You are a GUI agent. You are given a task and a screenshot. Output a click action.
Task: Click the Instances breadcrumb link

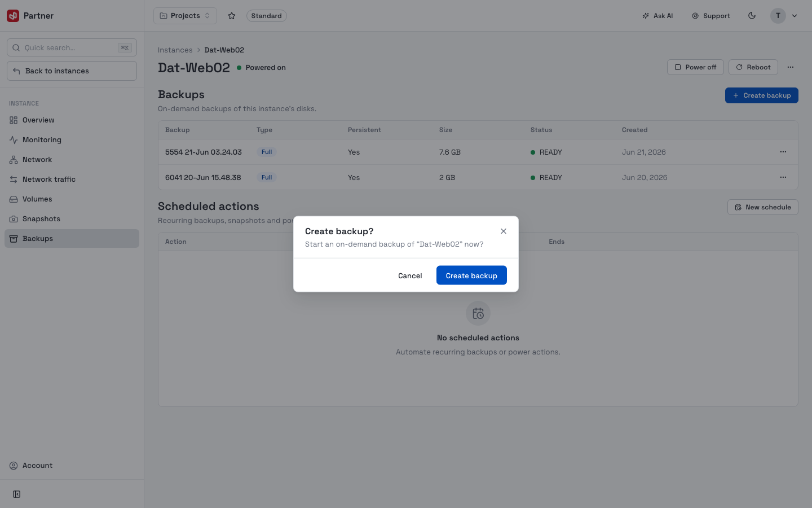[175, 50]
